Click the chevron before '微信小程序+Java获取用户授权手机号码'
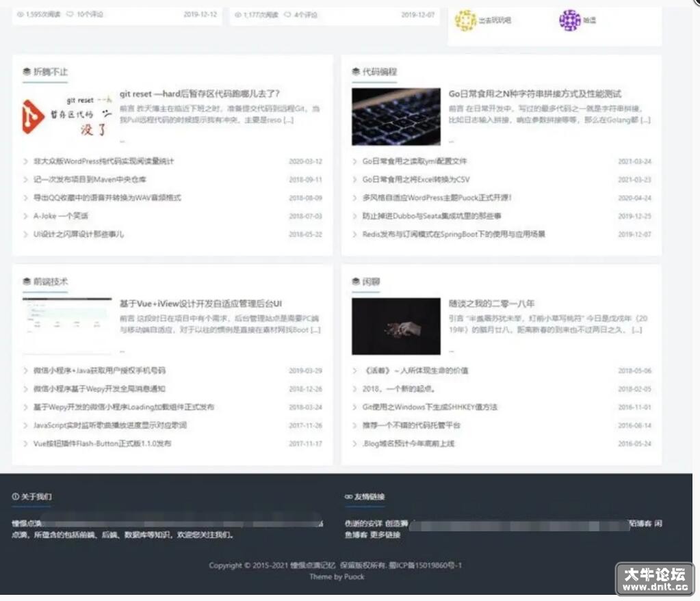Image resolution: width=700 pixels, height=601 pixels. click(25, 371)
